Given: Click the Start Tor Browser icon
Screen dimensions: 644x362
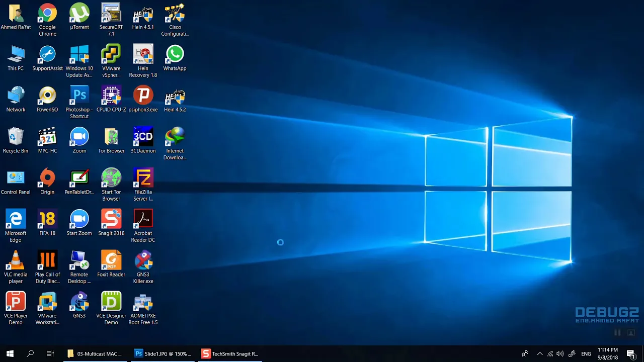Looking at the screenshot, I should point(111,185).
